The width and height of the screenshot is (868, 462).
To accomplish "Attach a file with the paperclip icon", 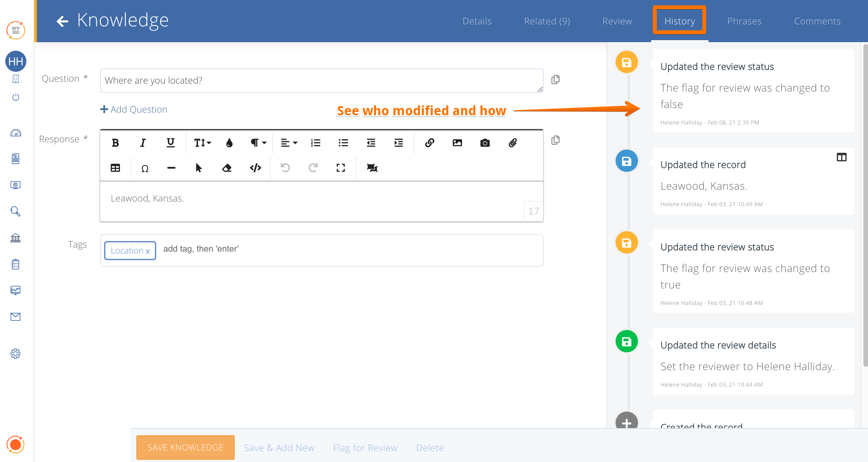I will point(512,143).
